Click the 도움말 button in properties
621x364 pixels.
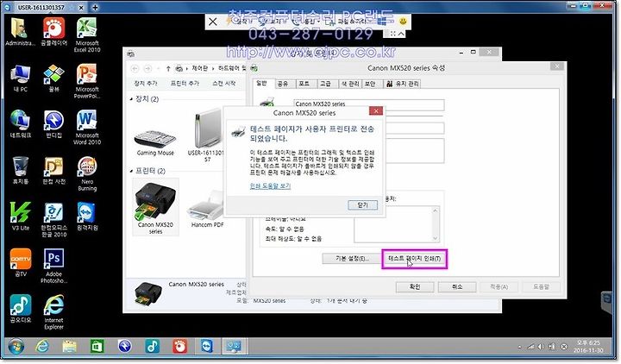(x=541, y=286)
